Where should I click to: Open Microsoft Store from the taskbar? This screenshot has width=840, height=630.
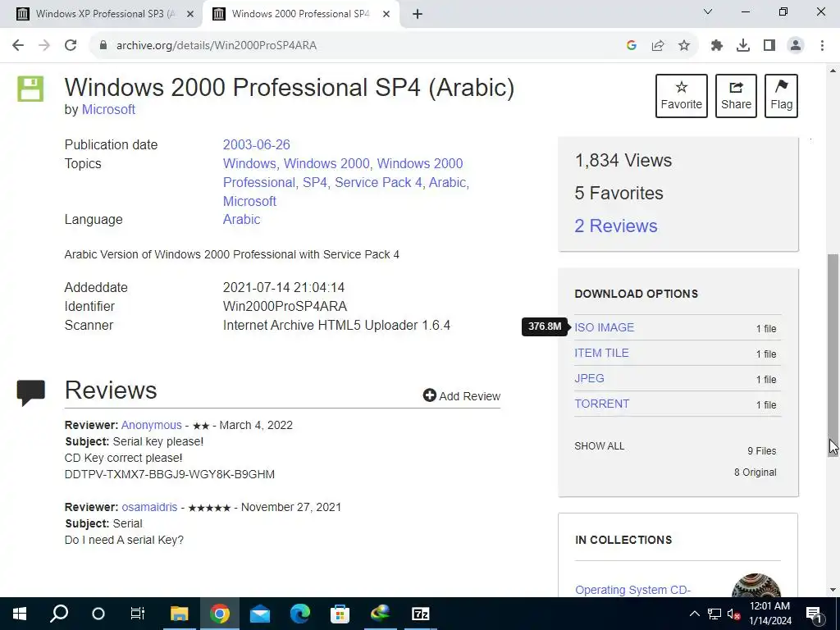click(x=340, y=614)
